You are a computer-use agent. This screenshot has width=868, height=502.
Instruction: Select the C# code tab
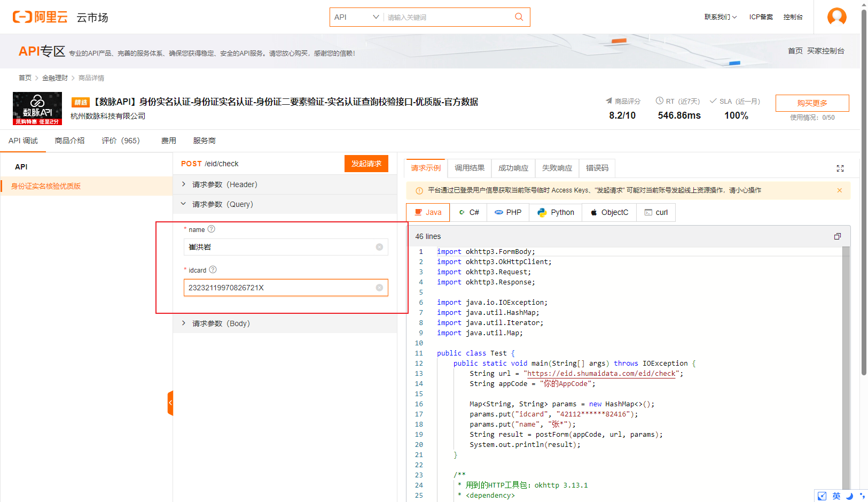point(468,212)
